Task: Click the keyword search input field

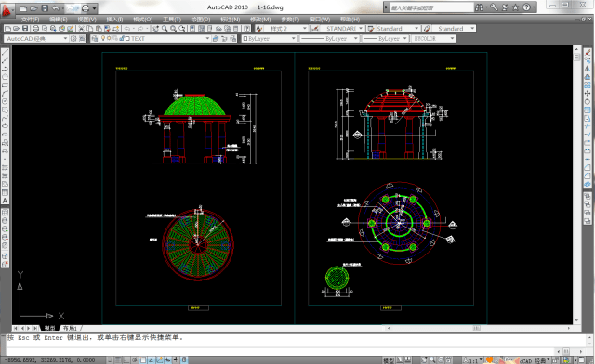Action: tap(431, 7)
